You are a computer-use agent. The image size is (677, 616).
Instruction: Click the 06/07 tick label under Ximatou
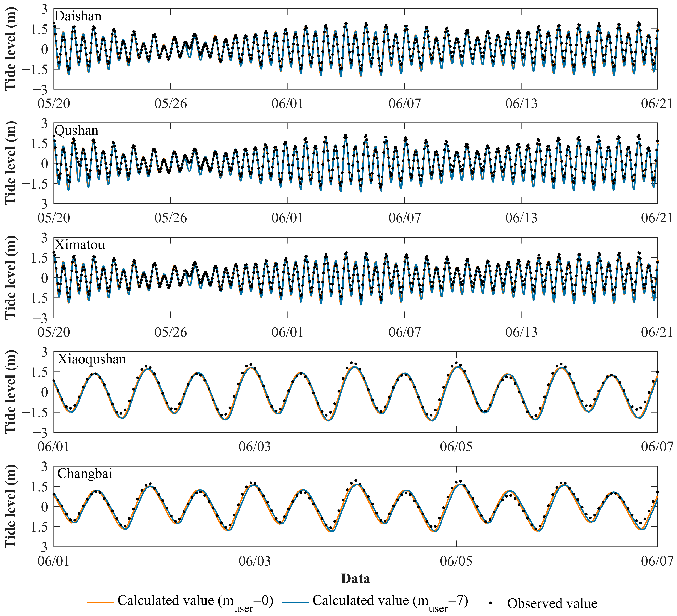[405, 332]
